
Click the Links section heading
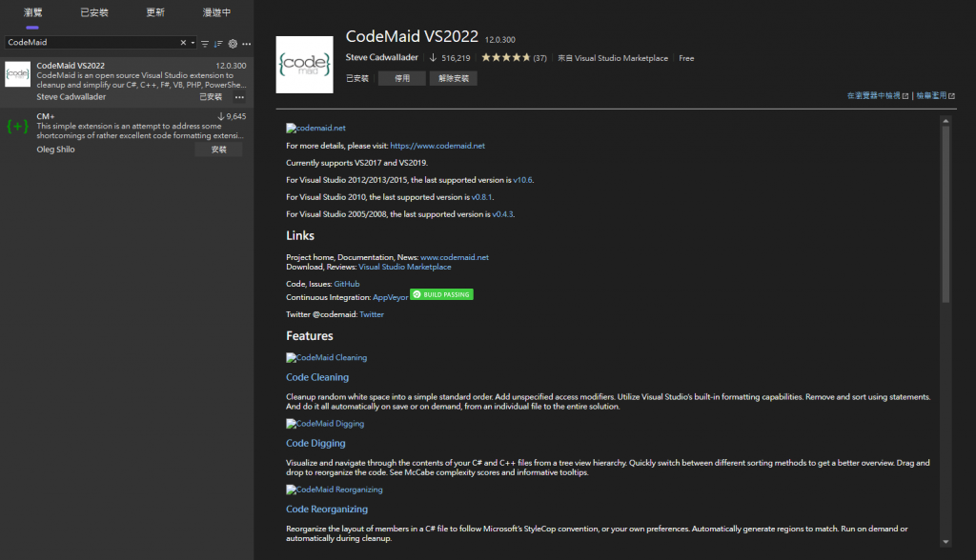click(x=300, y=236)
